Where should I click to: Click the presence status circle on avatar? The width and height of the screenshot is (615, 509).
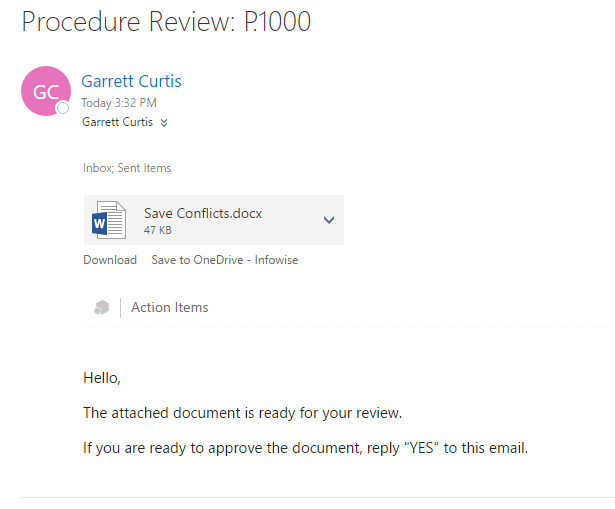click(x=63, y=108)
